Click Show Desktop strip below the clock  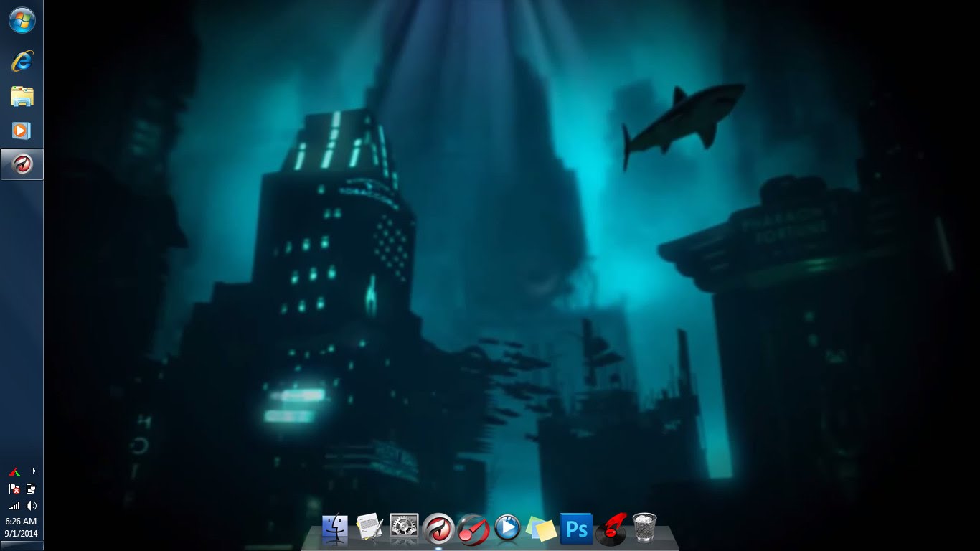click(x=22, y=546)
